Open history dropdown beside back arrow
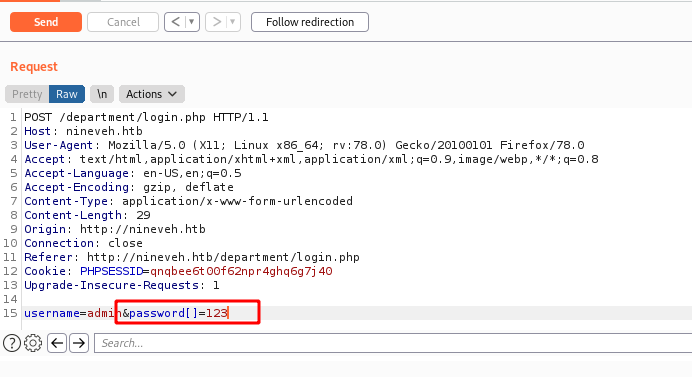The height and width of the screenshot is (377, 692). (192, 22)
